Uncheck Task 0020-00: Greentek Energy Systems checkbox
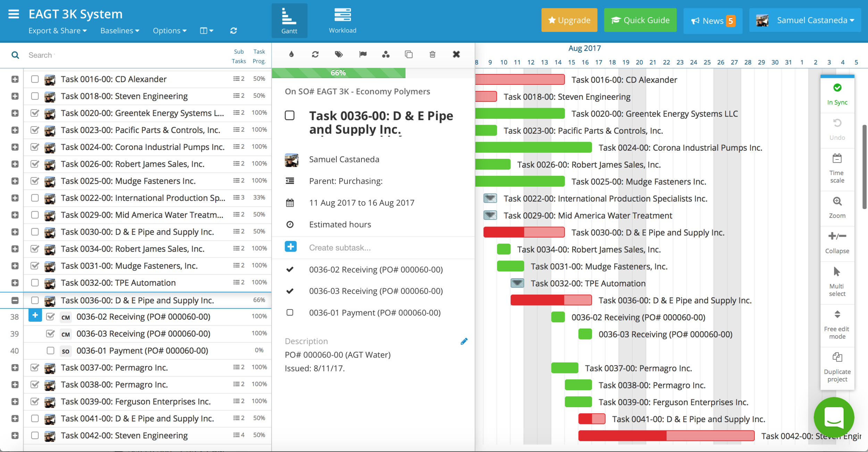Screen dimensions: 868x452 tap(35, 113)
